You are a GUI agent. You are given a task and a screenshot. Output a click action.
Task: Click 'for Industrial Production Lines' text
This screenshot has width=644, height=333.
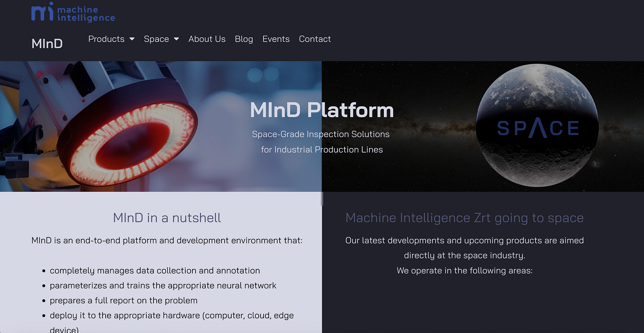(322, 149)
